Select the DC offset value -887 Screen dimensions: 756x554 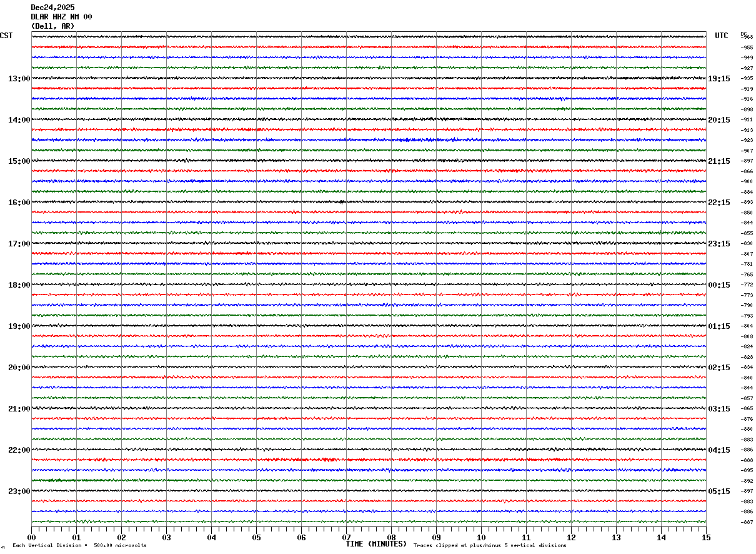[747, 522]
